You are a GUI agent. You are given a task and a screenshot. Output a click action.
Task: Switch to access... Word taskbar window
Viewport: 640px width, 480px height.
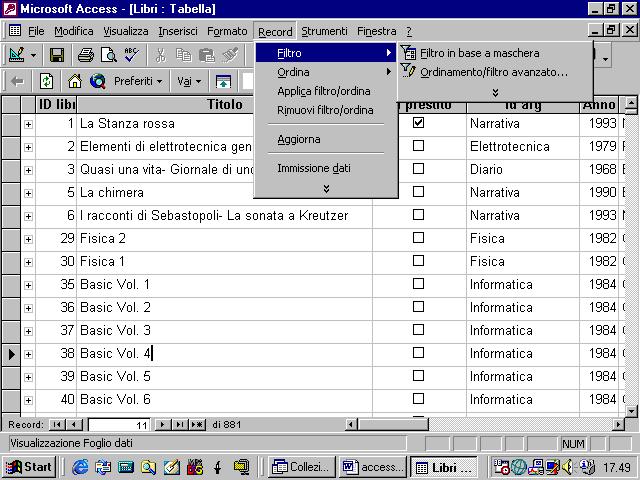point(373,467)
